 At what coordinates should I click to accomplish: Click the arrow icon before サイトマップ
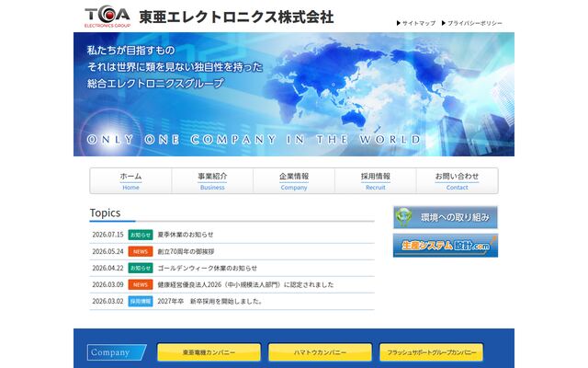pyautogui.click(x=399, y=23)
